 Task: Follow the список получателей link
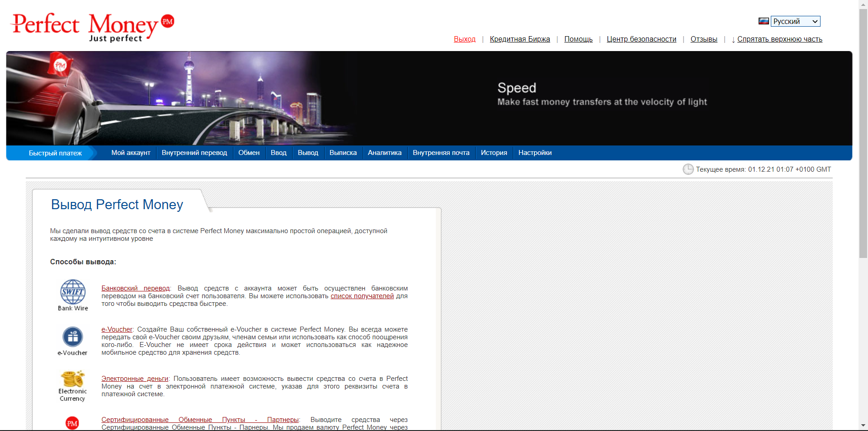pos(362,296)
